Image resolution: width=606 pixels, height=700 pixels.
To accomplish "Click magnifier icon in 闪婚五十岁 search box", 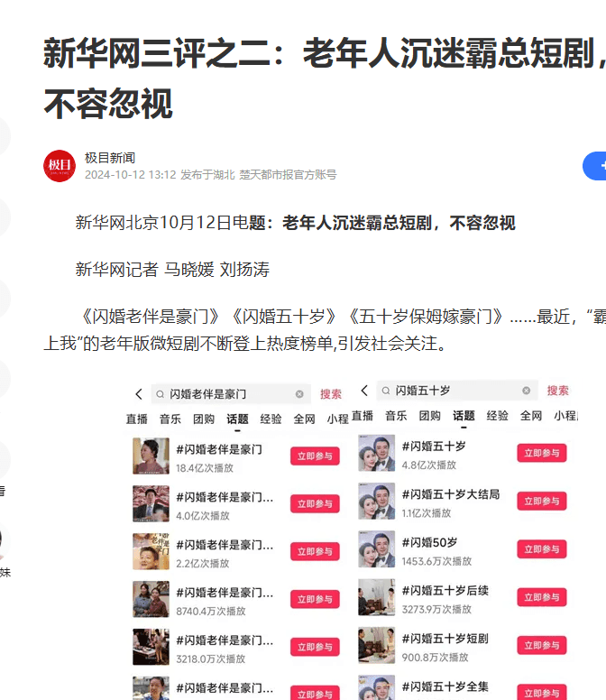I will pos(386,391).
